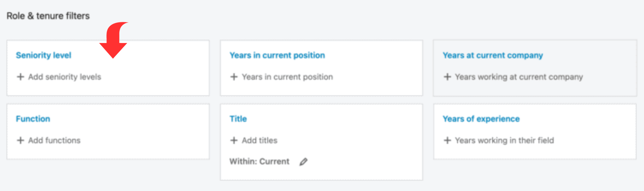
Task: Select the Function filter heading
Action: [33, 119]
